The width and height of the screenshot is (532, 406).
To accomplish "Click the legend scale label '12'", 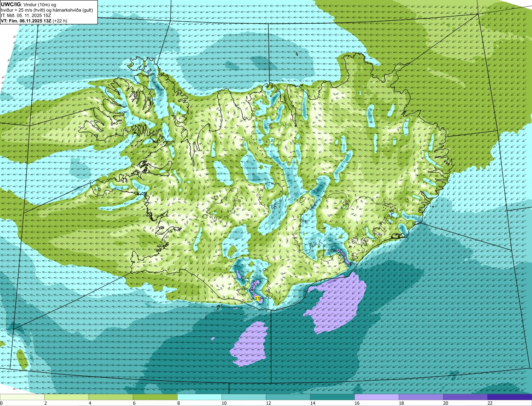I will 268,403.
